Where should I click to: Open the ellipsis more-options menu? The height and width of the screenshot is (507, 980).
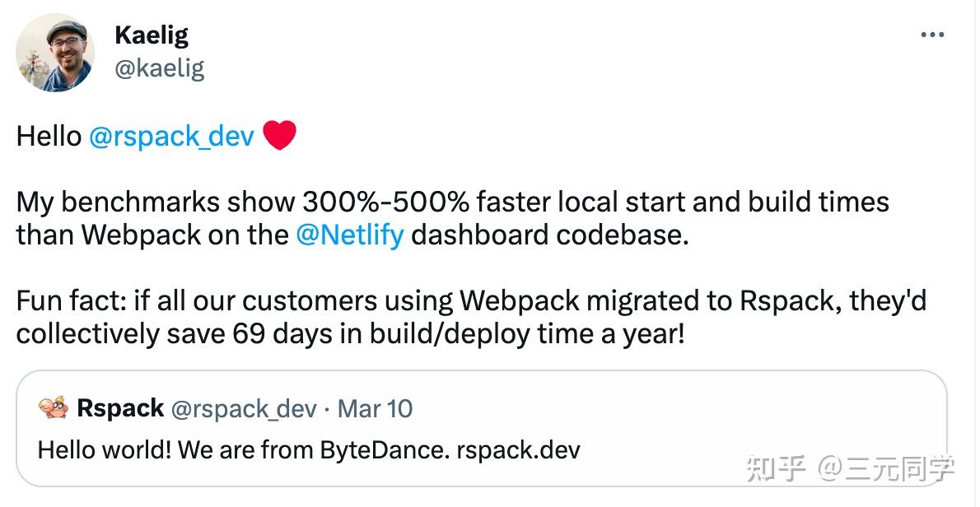click(x=933, y=34)
